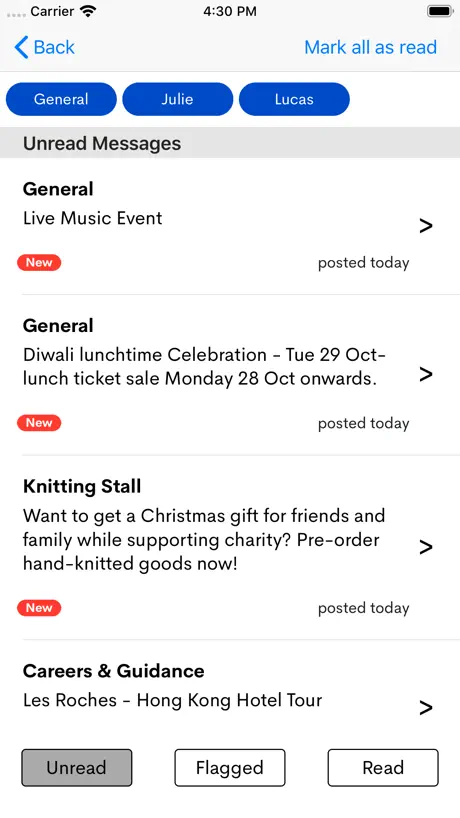Open the Les Roches Hotel Tour arrow
The image size is (460, 818).
pos(426,708)
